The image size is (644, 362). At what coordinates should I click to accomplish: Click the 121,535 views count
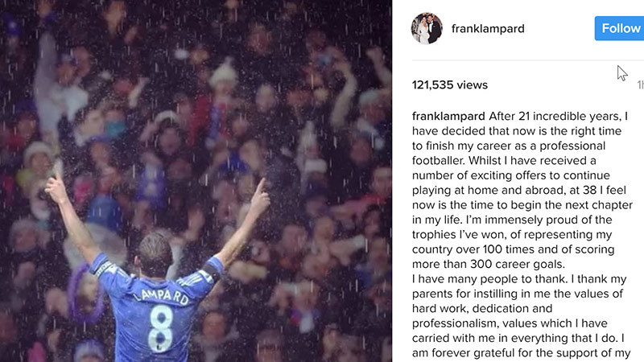click(x=449, y=85)
